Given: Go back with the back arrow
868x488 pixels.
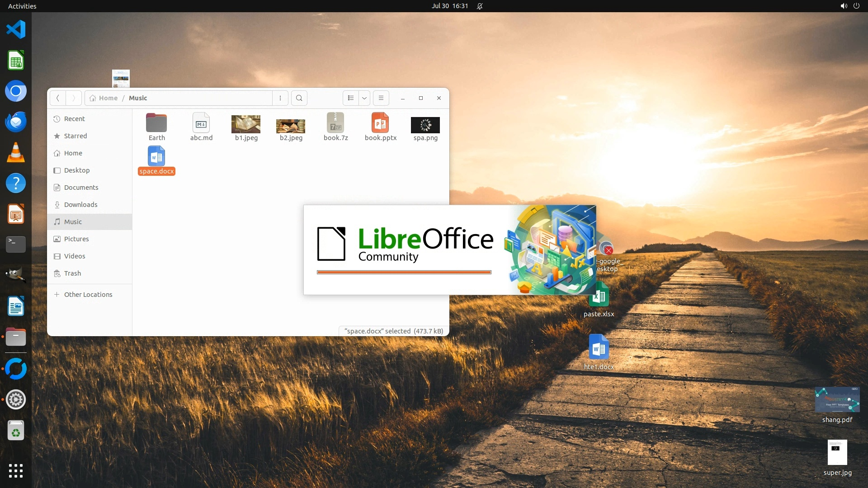Looking at the screenshot, I should coord(57,98).
